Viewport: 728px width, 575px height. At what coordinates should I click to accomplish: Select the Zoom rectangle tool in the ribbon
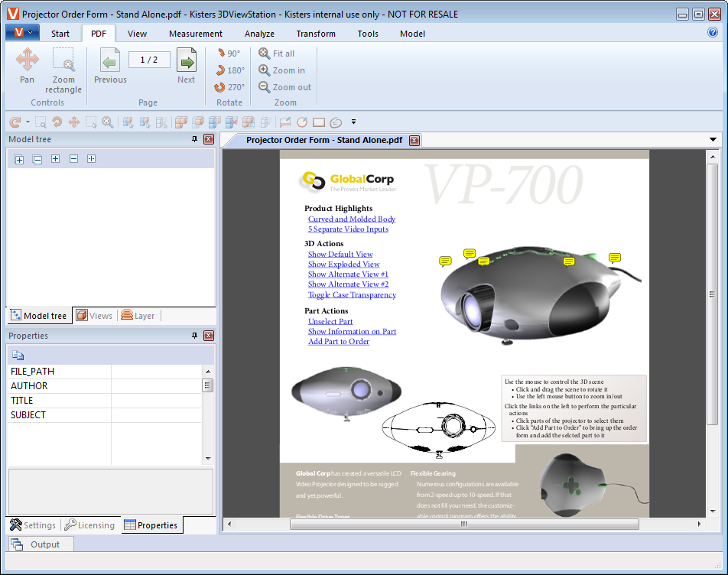point(63,70)
